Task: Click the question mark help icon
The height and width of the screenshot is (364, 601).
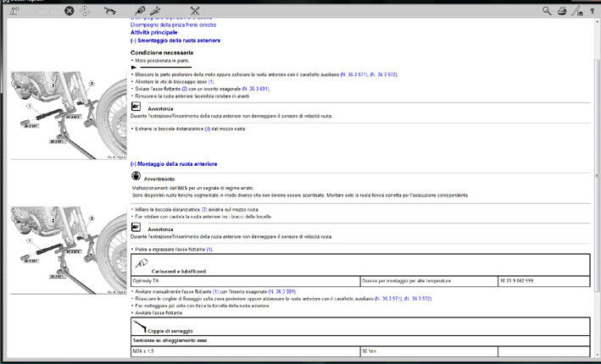Action: point(592,11)
